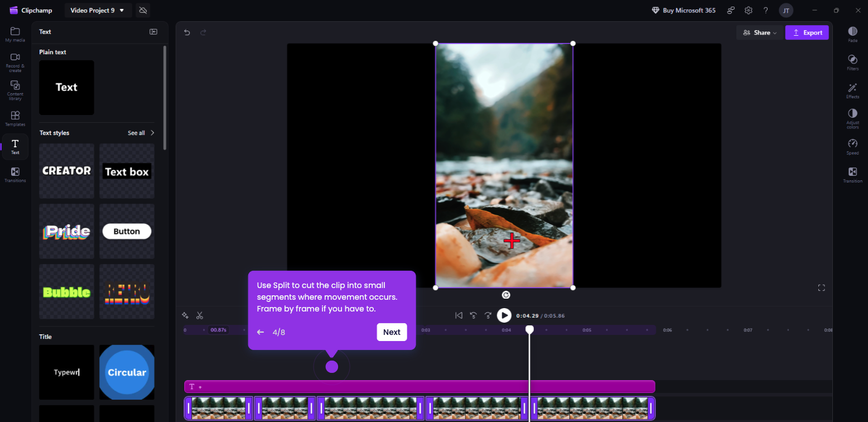Open the Templates sidebar panel
This screenshot has width=868, height=422.
click(x=15, y=118)
